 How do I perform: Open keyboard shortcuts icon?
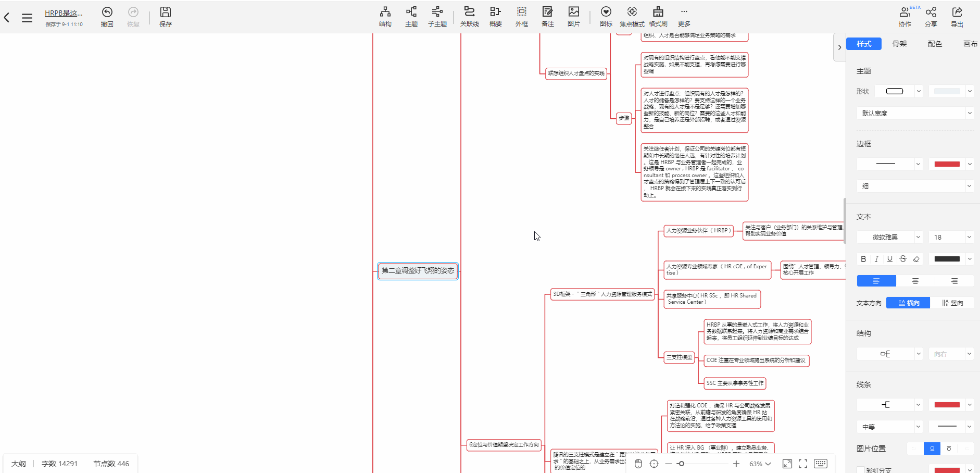pos(821,464)
